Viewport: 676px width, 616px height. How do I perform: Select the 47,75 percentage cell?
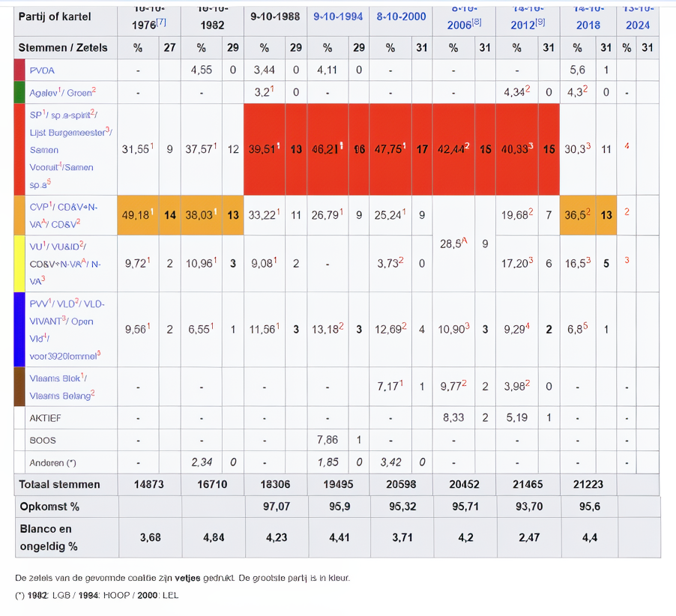point(390,150)
